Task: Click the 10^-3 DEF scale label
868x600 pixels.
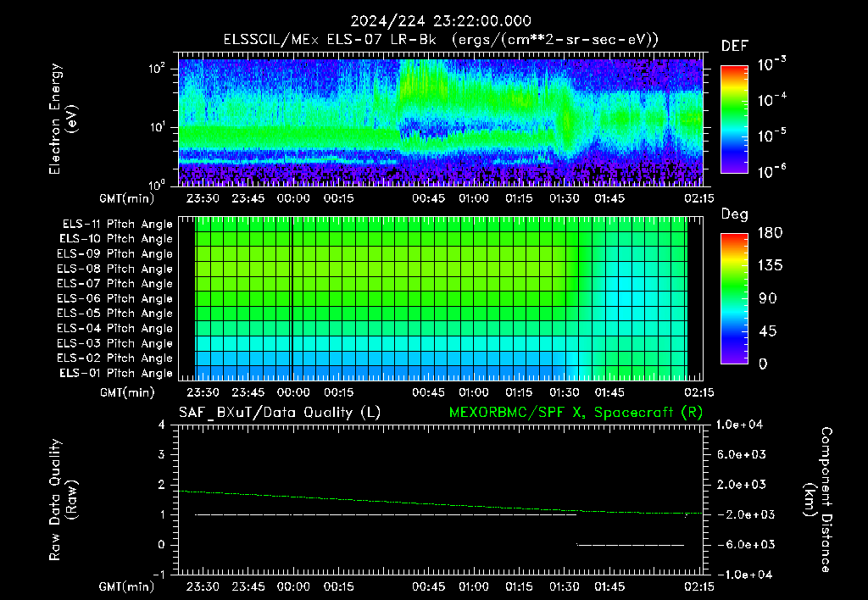Action: 771,64
